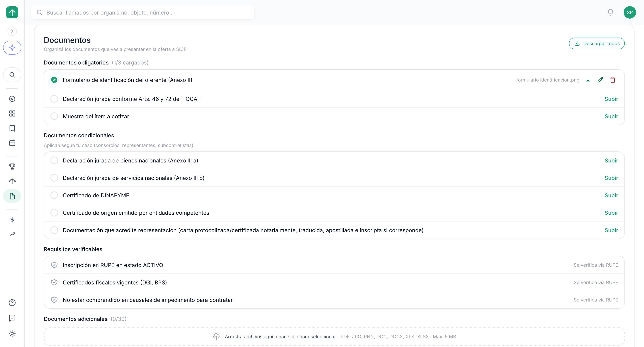Click the shield icon beside Inscripción en RUPE
The width and height of the screenshot is (644, 347).
pyautogui.click(x=54, y=265)
